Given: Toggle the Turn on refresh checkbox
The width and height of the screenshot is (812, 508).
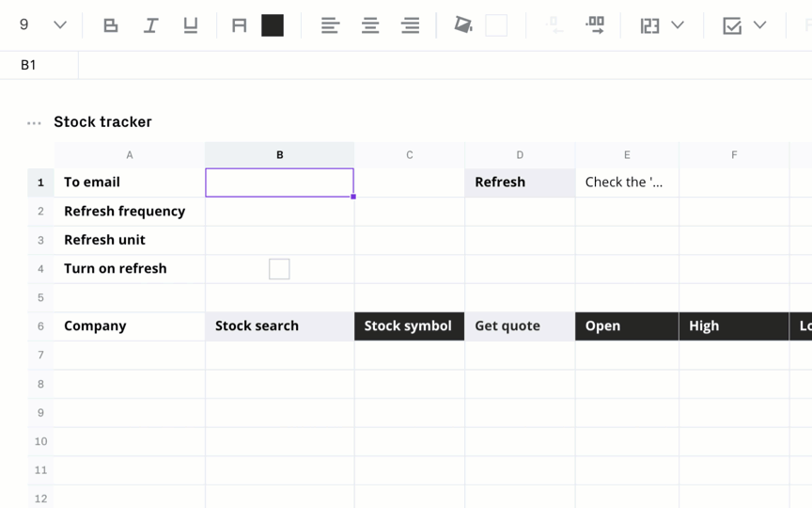Looking at the screenshot, I should point(279,269).
